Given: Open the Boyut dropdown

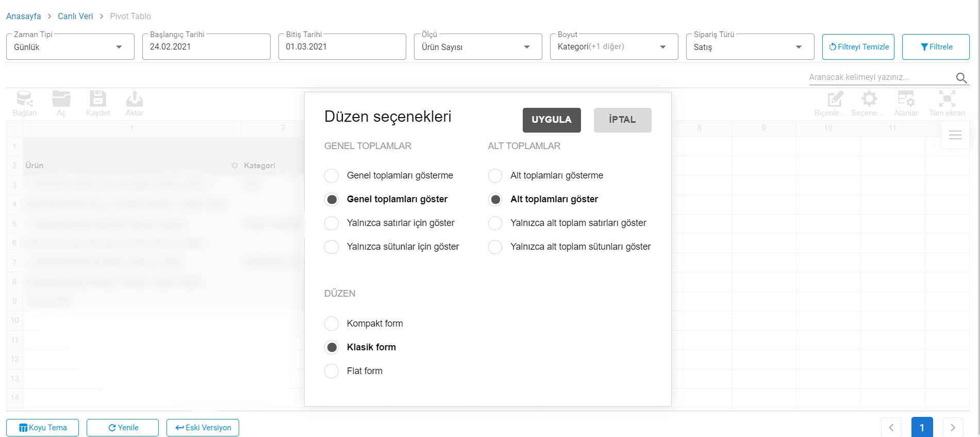Looking at the screenshot, I should pyautogui.click(x=614, y=46).
